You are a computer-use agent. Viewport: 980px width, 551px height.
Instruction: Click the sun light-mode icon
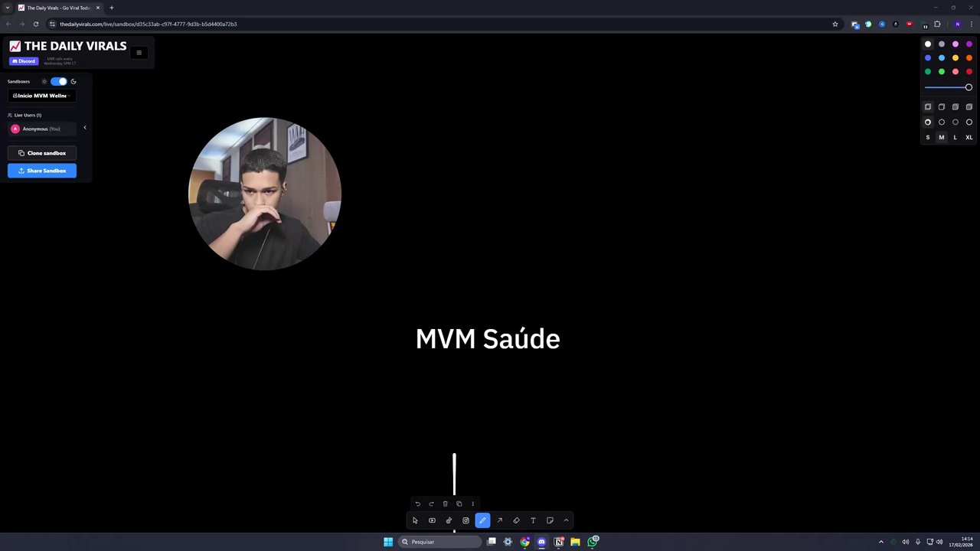pyautogui.click(x=44, y=81)
